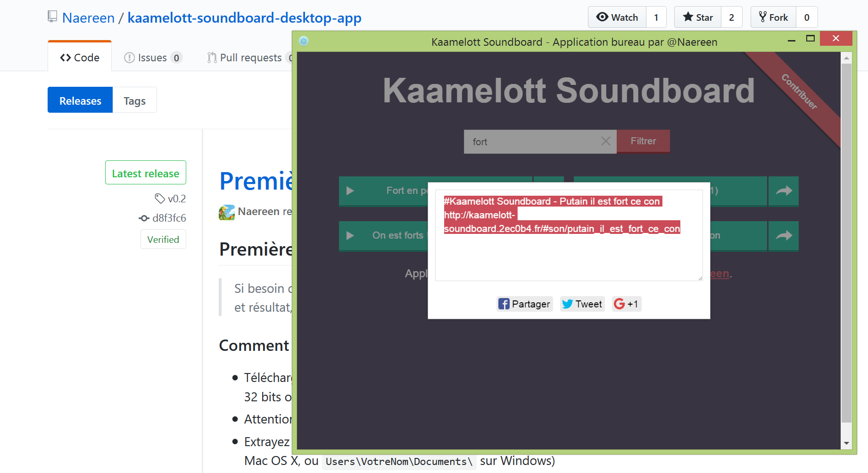Click the tag icon next to v0.2

pyautogui.click(x=160, y=199)
